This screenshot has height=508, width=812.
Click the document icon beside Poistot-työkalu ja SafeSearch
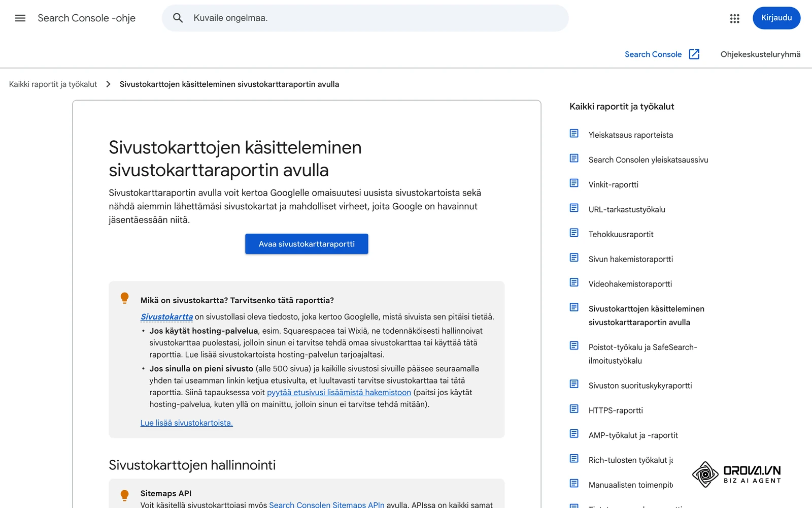[574, 346]
